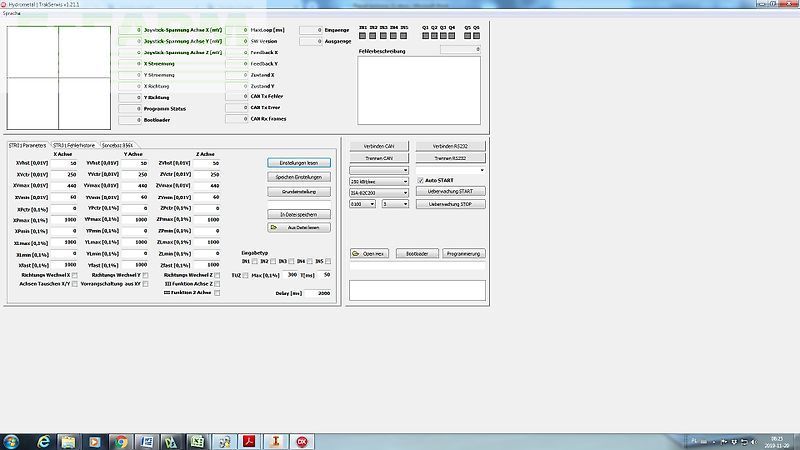This screenshot has width=800, height=450.
Task: Open the empty CAN interface dropdown
Action: click(x=379, y=170)
